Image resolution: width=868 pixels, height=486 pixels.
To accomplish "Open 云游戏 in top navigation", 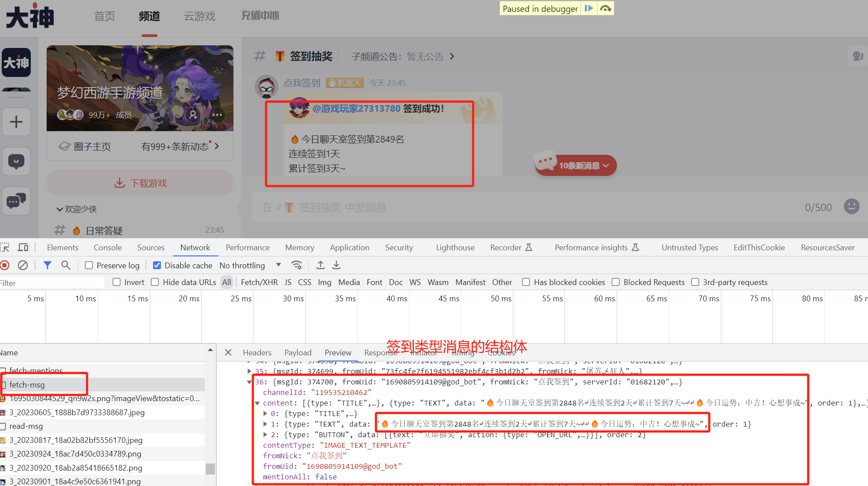I will 200,16.
